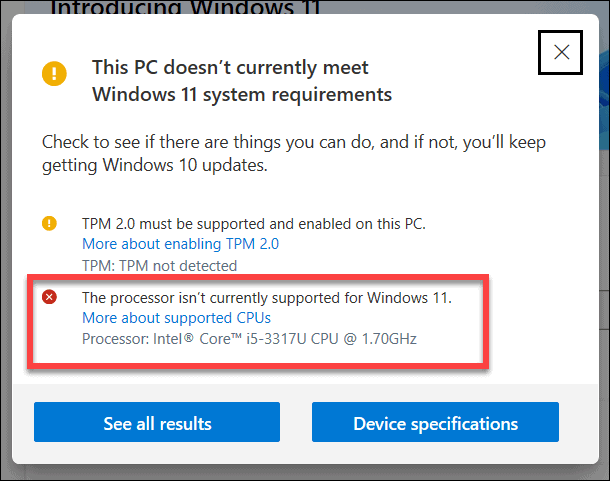The width and height of the screenshot is (610, 481).
Task: Close the PC Health Check dialog
Action: pos(560,52)
